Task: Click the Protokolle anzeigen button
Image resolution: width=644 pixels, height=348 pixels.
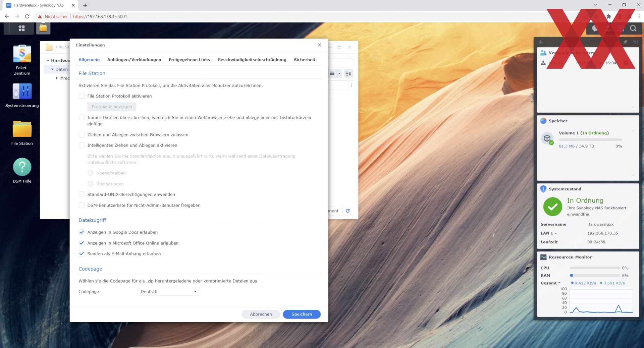Action: (x=112, y=107)
